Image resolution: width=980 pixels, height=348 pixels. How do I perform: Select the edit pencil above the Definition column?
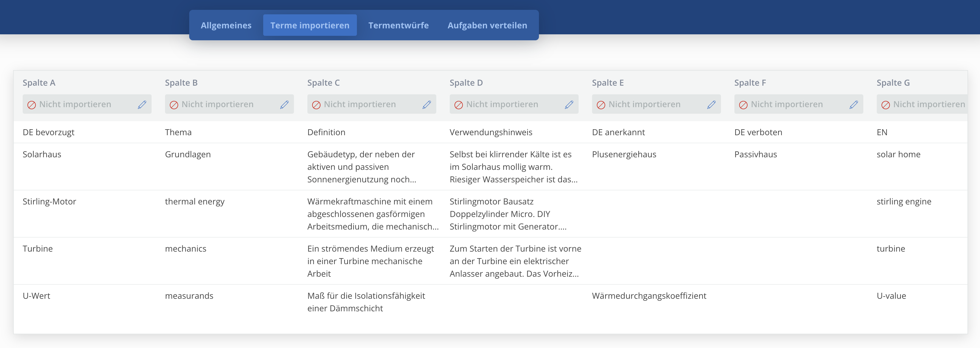click(426, 104)
